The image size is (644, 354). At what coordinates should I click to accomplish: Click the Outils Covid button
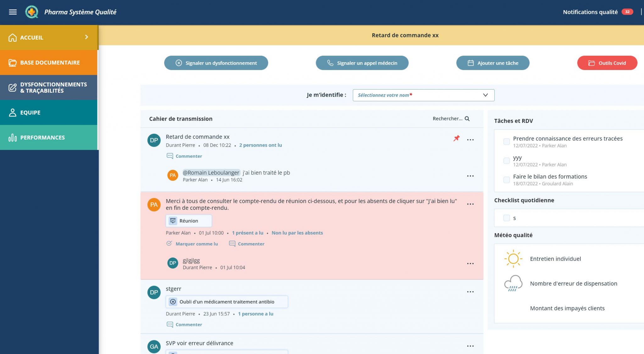click(607, 63)
